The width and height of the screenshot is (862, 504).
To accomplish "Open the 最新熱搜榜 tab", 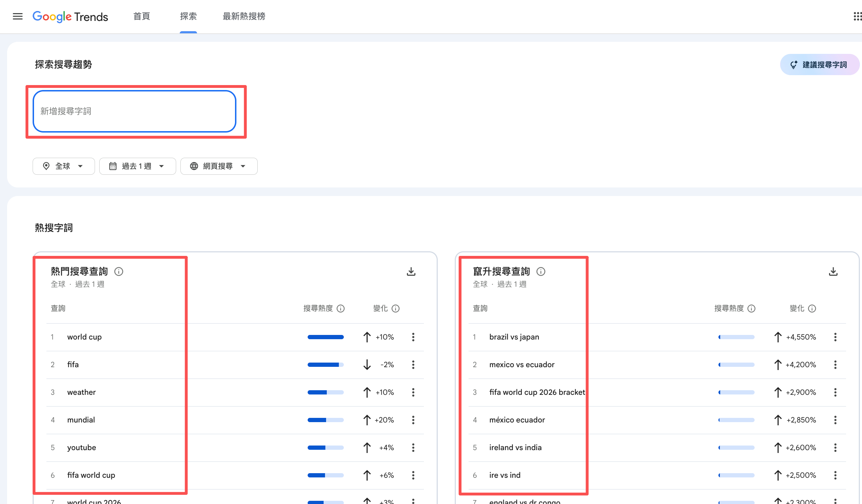I will pos(244,16).
